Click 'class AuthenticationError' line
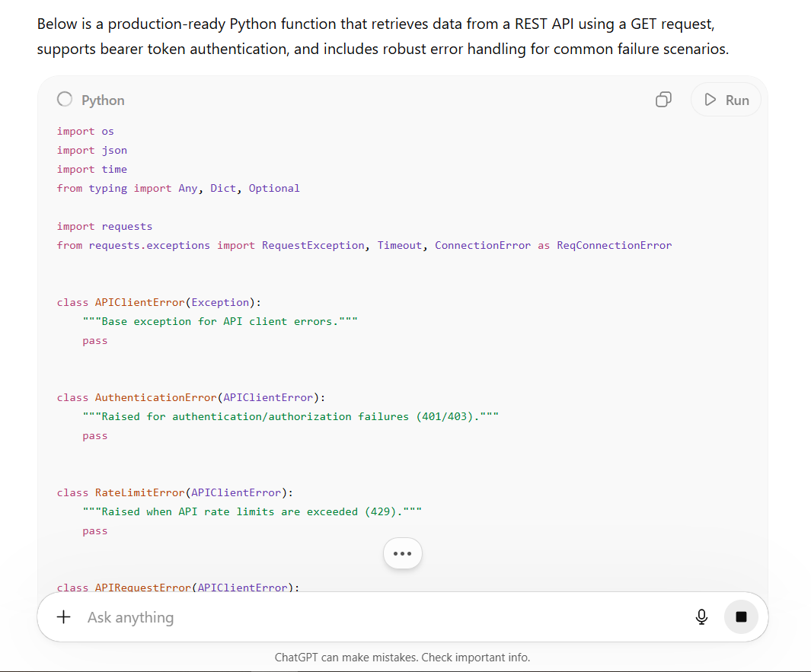The width and height of the screenshot is (811, 672). [191, 397]
